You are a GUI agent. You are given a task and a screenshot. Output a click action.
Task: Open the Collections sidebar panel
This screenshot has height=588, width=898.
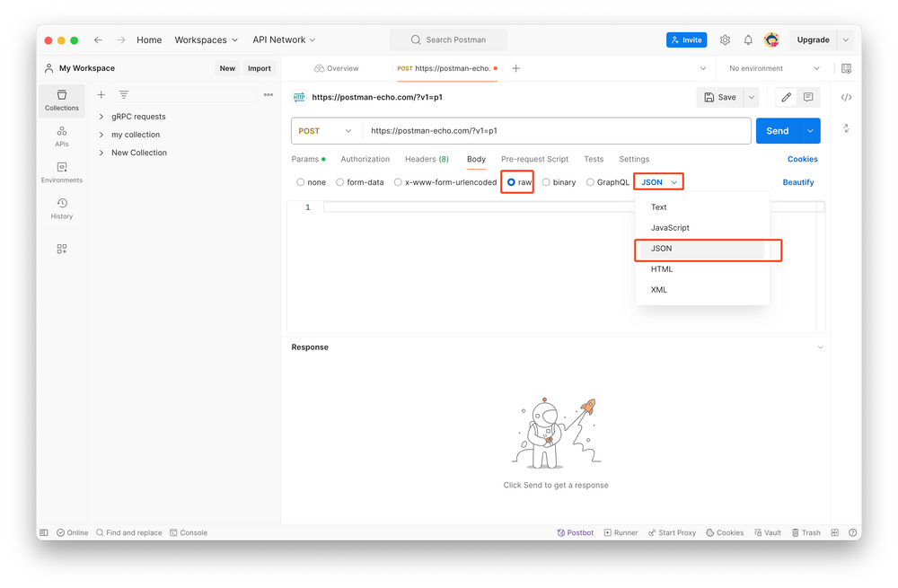click(x=62, y=100)
